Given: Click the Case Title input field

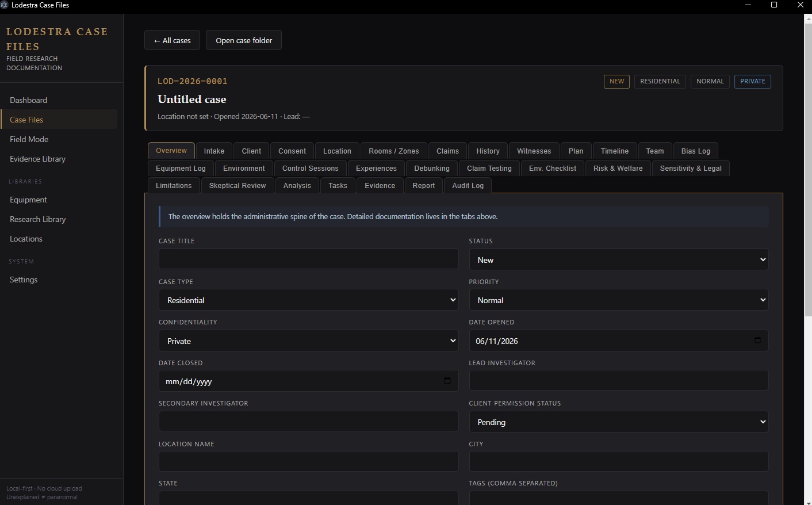Looking at the screenshot, I should tap(309, 259).
